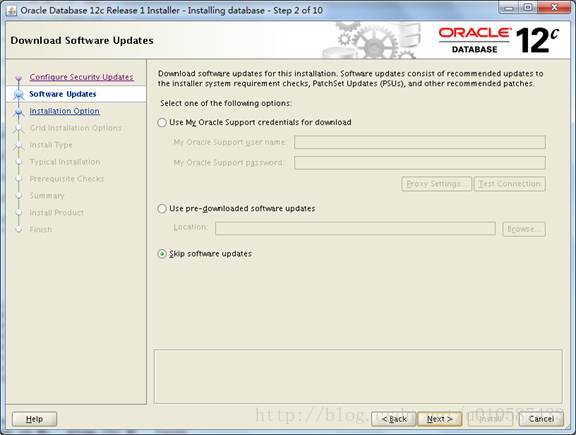Click the Test Connection button

click(x=510, y=184)
